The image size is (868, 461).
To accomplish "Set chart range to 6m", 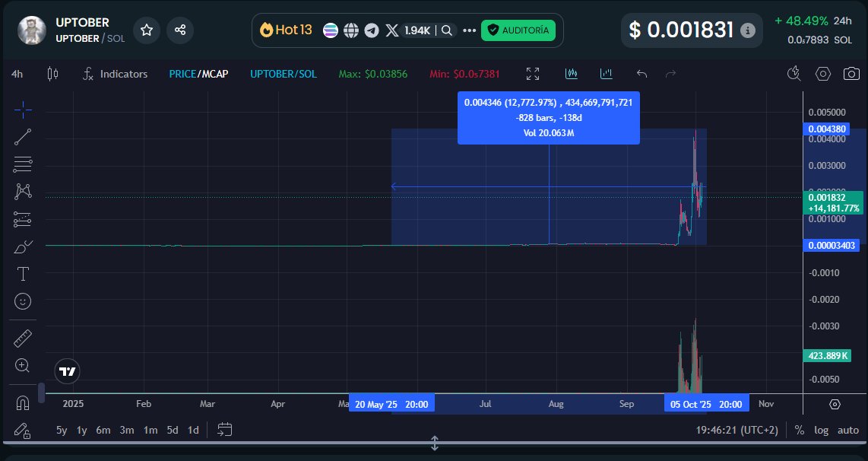I will point(103,430).
